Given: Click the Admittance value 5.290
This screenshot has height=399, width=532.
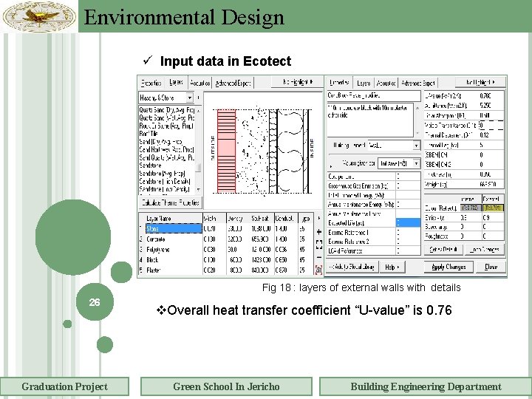Looking at the screenshot, I should coord(491,106).
